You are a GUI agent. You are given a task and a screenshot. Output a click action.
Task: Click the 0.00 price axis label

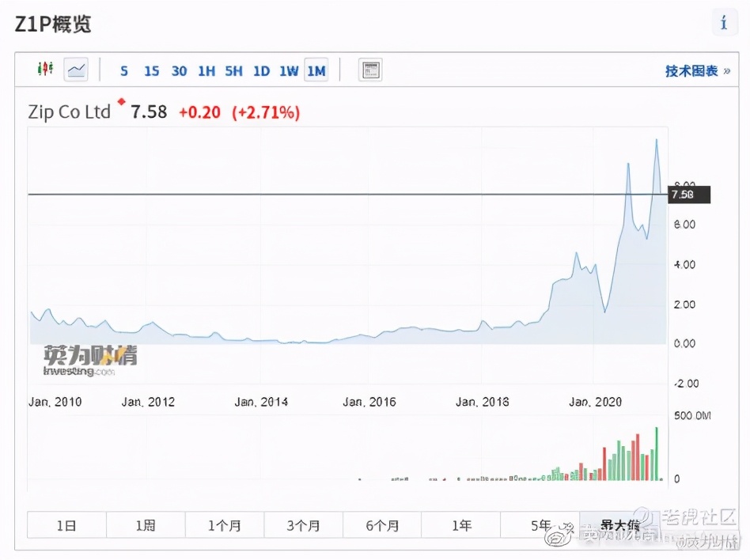(684, 343)
